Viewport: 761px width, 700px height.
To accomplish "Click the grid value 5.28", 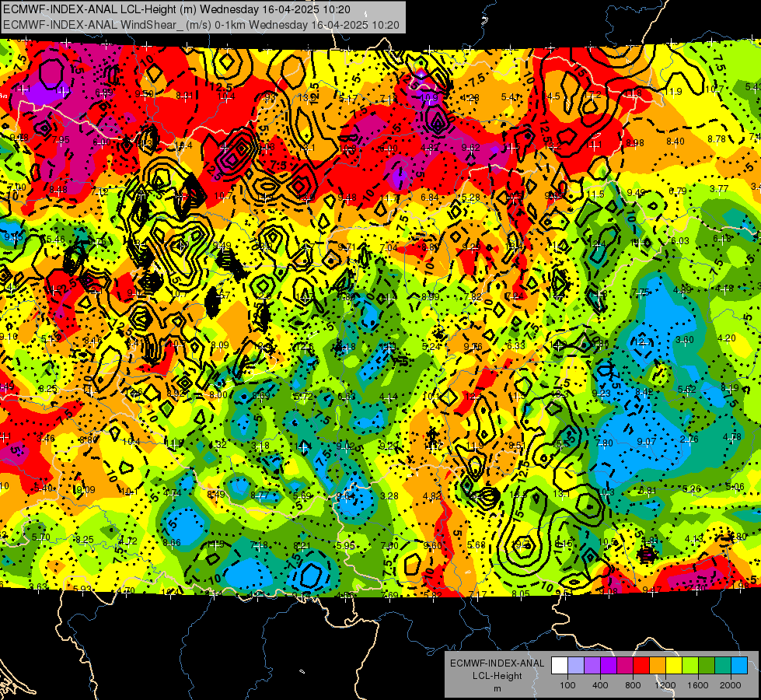I will (x=471, y=198).
